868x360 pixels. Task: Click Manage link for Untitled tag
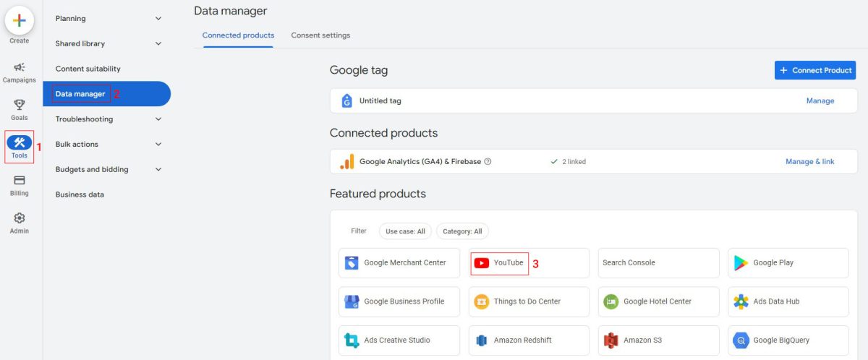[x=820, y=101]
